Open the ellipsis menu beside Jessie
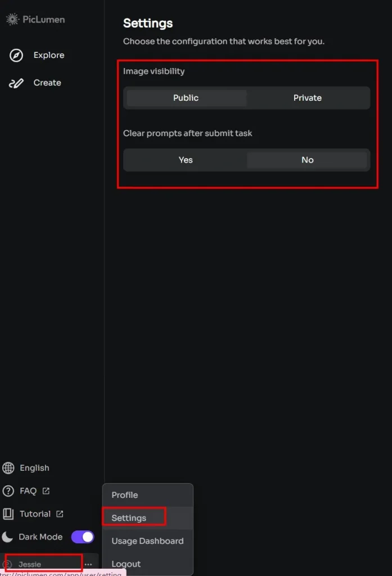This screenshot has height=576, width=392. coord(88,563)
